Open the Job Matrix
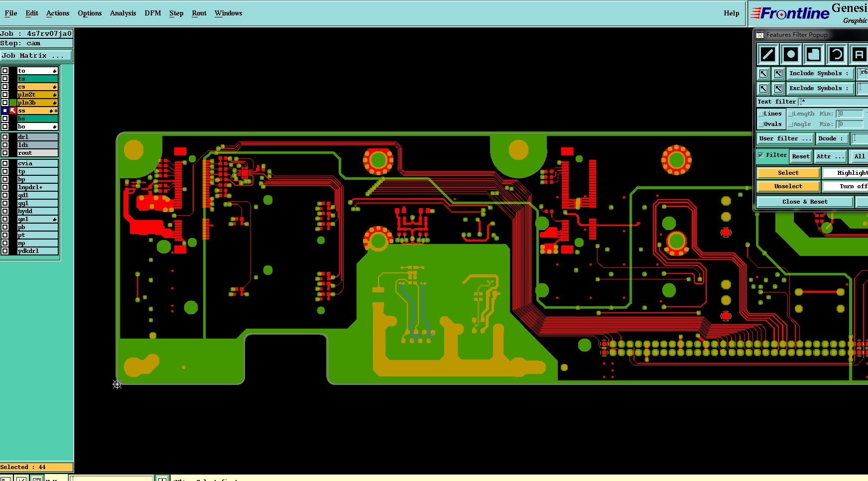This screenshot has width=868, height=481. (x=36, y=56)
